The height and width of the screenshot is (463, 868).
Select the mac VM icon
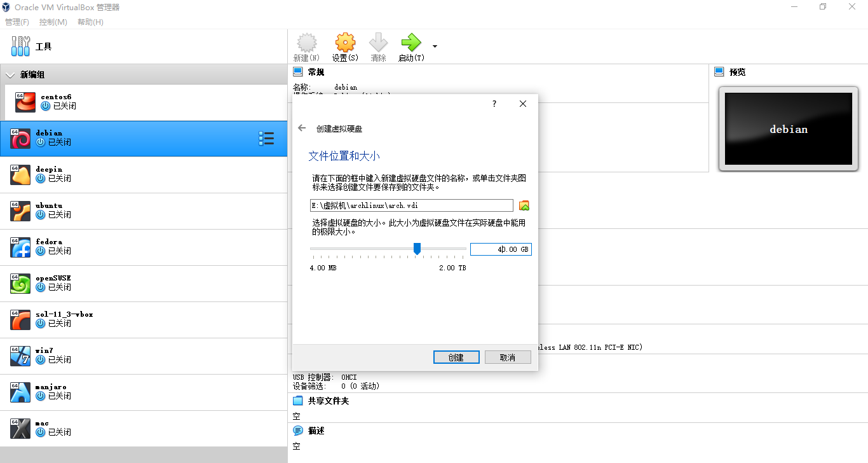click(20, 428)
